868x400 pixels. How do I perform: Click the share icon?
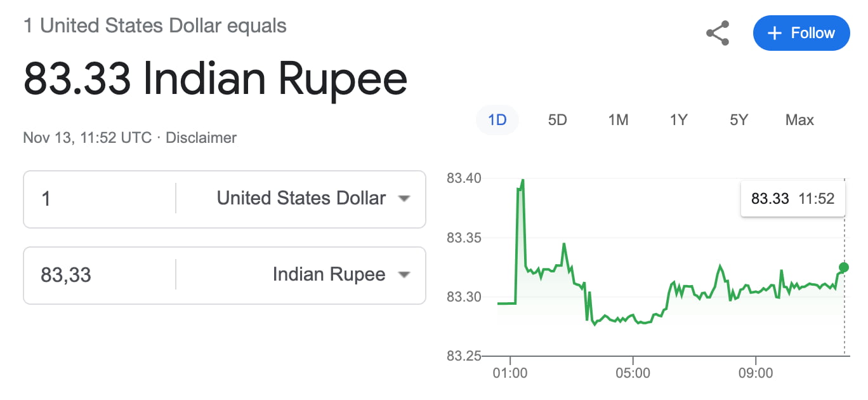718,33
